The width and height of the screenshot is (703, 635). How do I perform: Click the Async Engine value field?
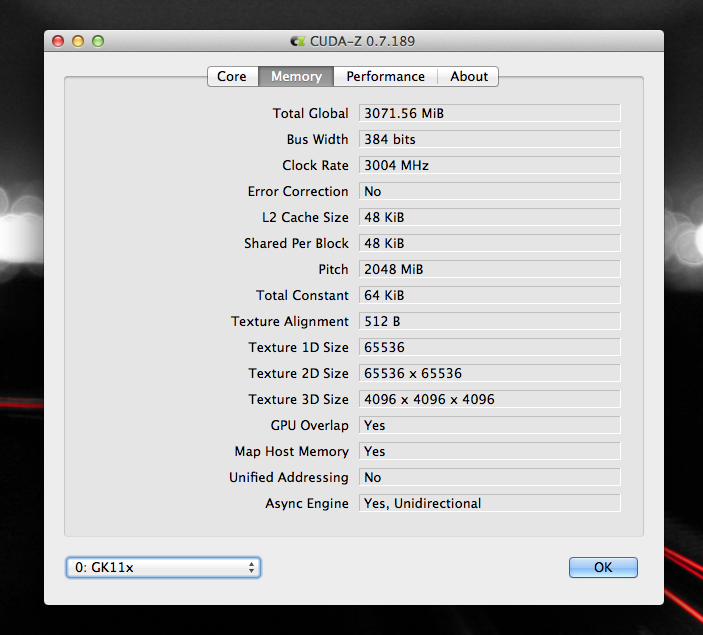click(490, 503)
